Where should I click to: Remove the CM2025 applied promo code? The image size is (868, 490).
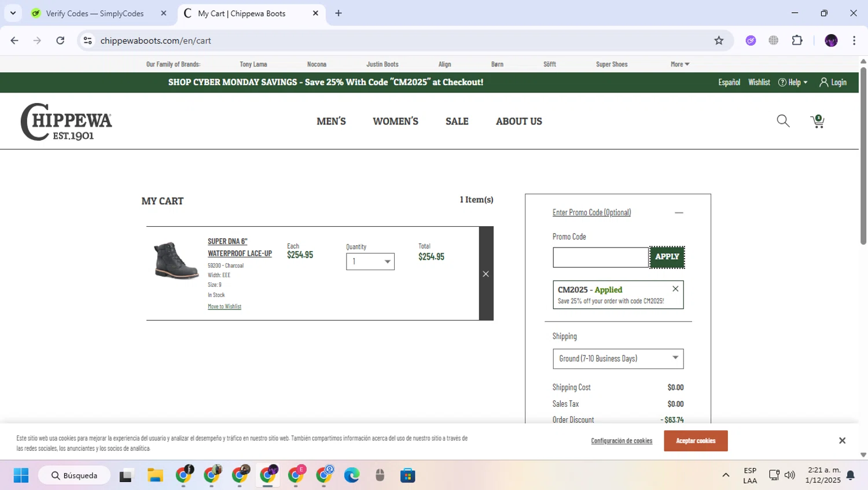[675, 289]
